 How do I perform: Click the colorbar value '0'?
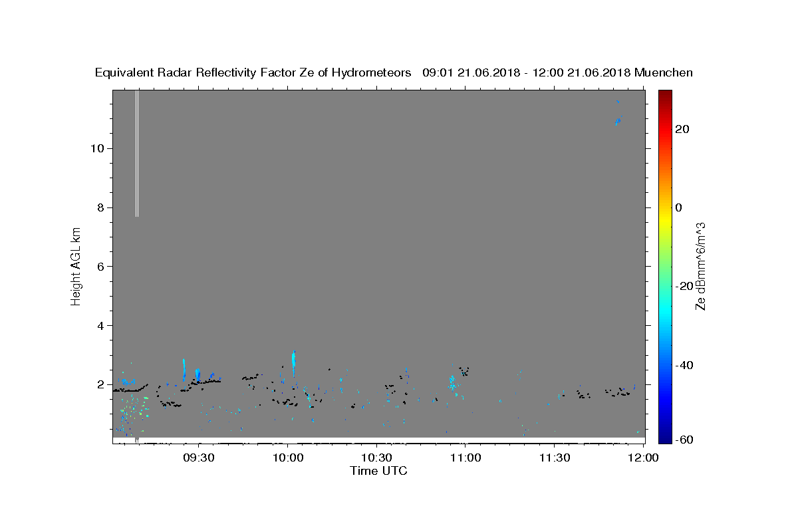678,207
